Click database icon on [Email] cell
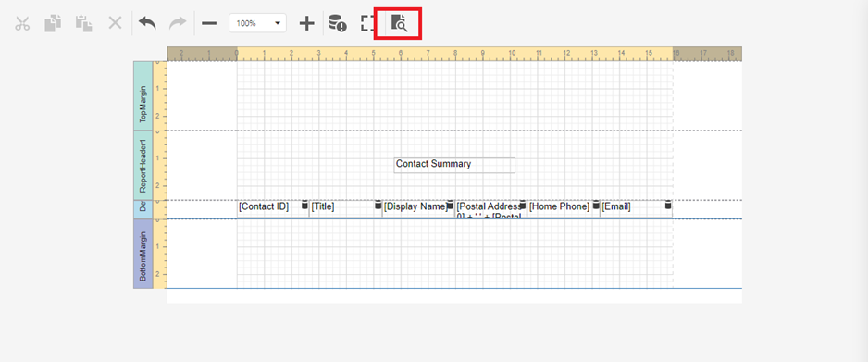This screenshot has height=362, width=868. click(668, 205)
